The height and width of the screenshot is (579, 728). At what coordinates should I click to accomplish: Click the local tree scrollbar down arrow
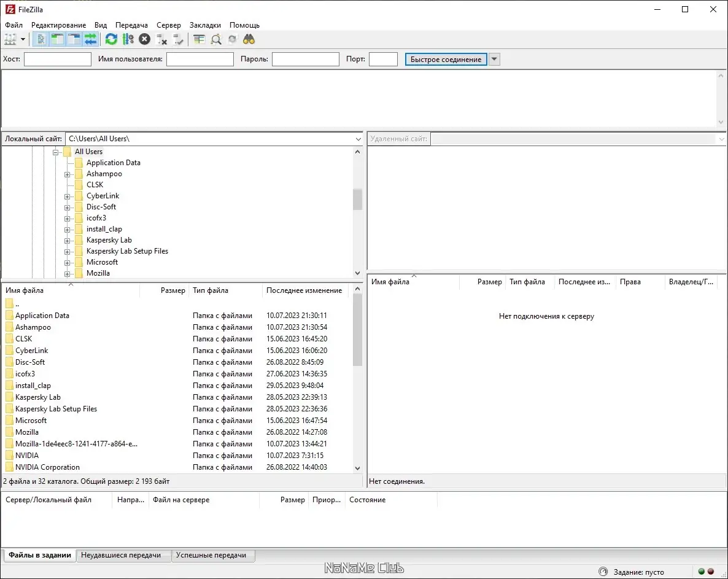tap(357, 273)
